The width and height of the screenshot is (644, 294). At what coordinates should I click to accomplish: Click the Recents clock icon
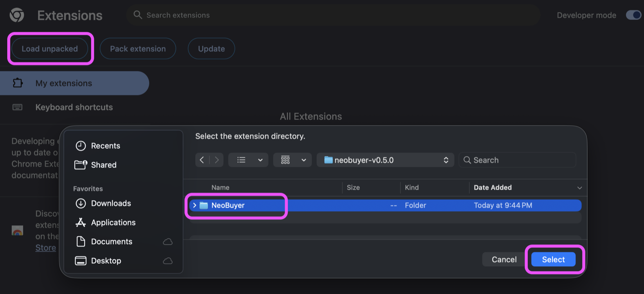point(81,146)
